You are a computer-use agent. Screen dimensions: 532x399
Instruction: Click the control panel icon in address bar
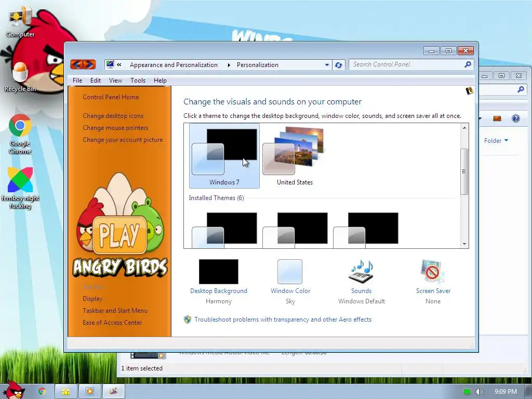(110, 64)
